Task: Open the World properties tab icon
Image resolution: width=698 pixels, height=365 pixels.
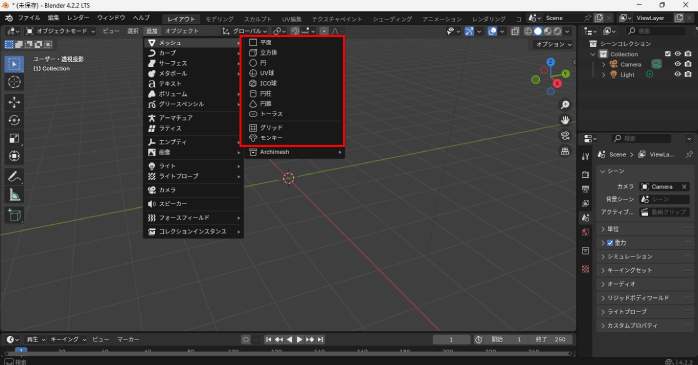Action: click(x=585, y=232)
